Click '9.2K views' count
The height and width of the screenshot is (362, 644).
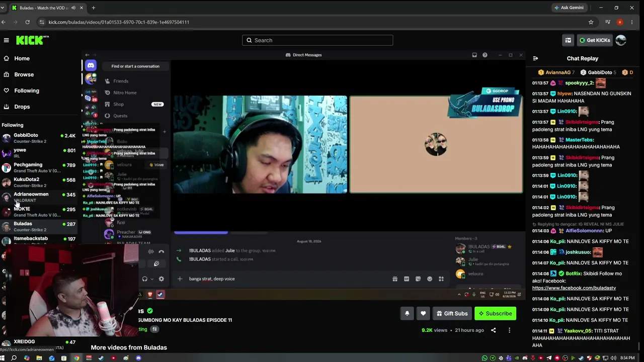[434, 330]
